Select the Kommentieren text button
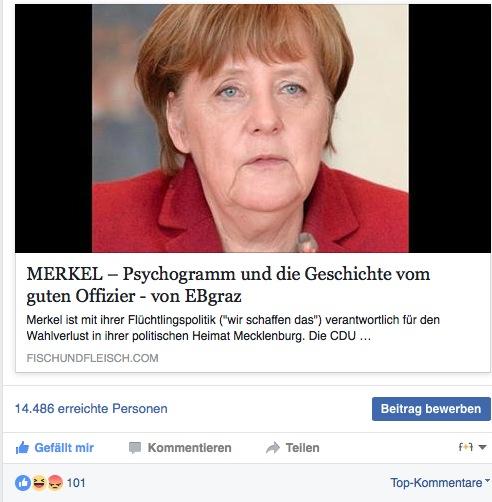This screenshot has width=492, height=502. [189, 448]
